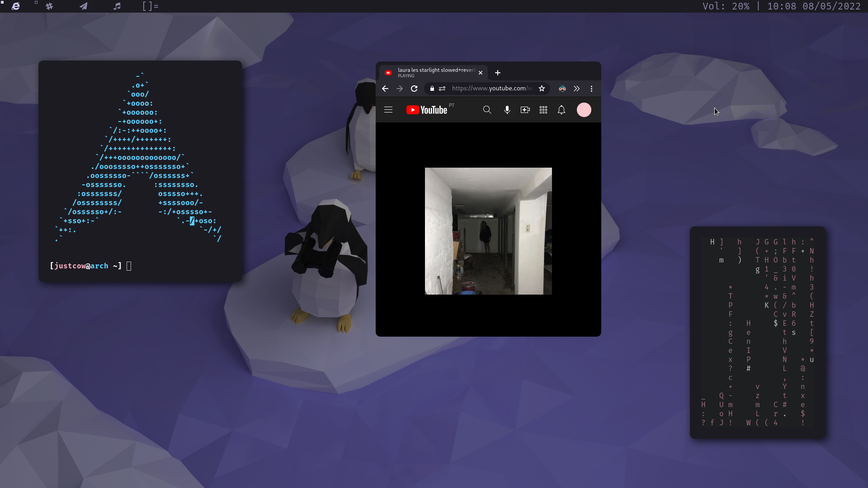Click the privacy badger extension icon

(x=562, y=89)
